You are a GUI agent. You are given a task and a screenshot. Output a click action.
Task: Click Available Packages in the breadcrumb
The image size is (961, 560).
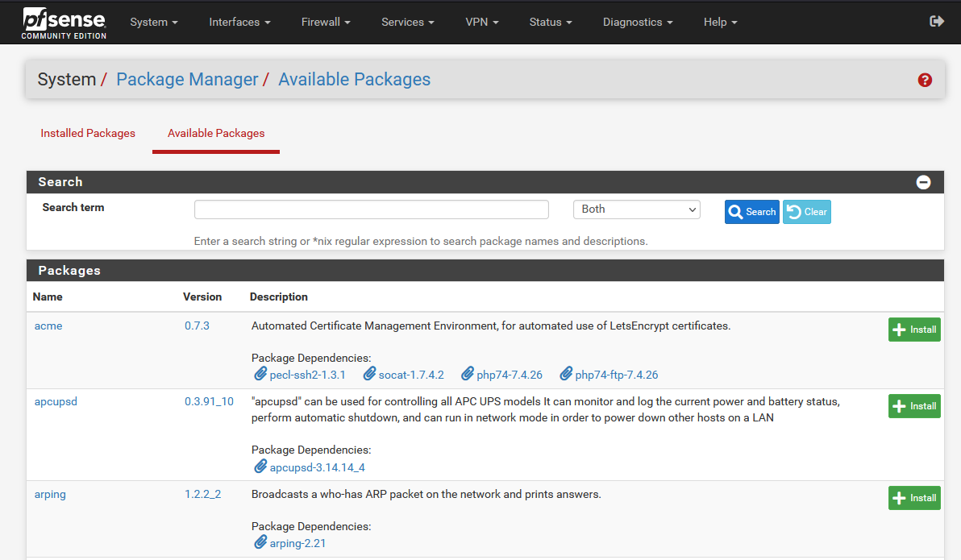[354, 80]
